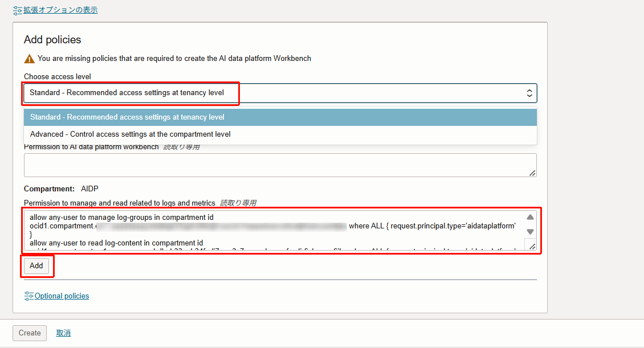
Task: Click the Create button
Action: (x=30, y=333)
